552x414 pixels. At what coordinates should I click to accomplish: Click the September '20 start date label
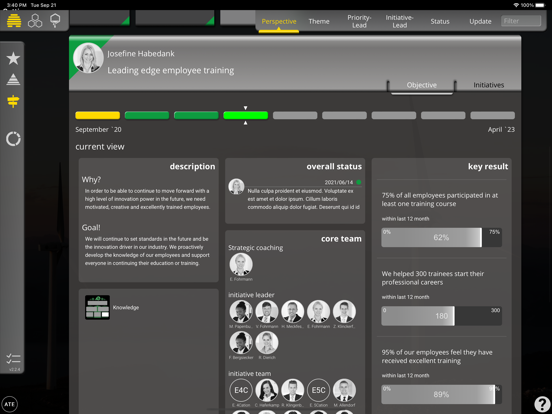point(98,130)
